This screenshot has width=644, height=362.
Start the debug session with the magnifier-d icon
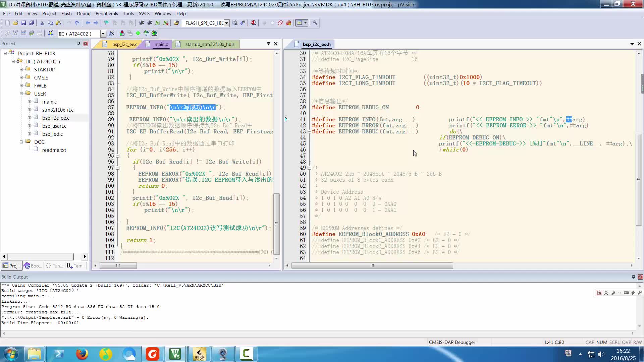point(254,23)
